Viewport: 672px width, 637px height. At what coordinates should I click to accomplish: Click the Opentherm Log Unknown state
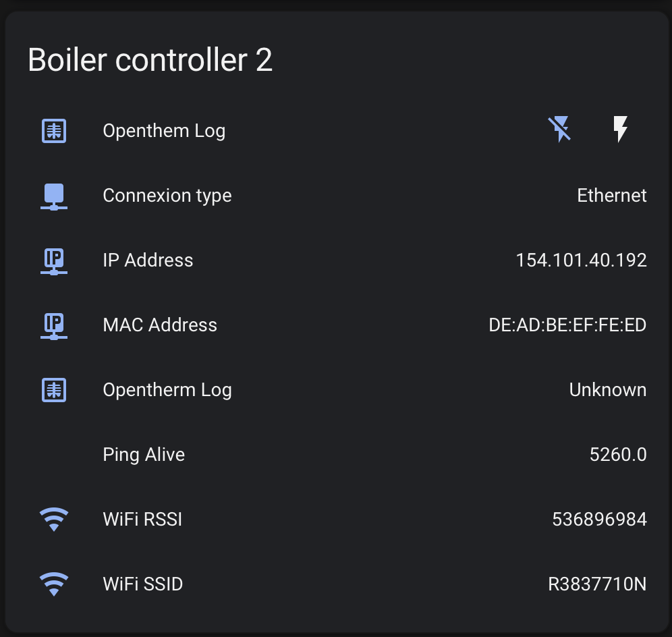(x=607, y=390)
